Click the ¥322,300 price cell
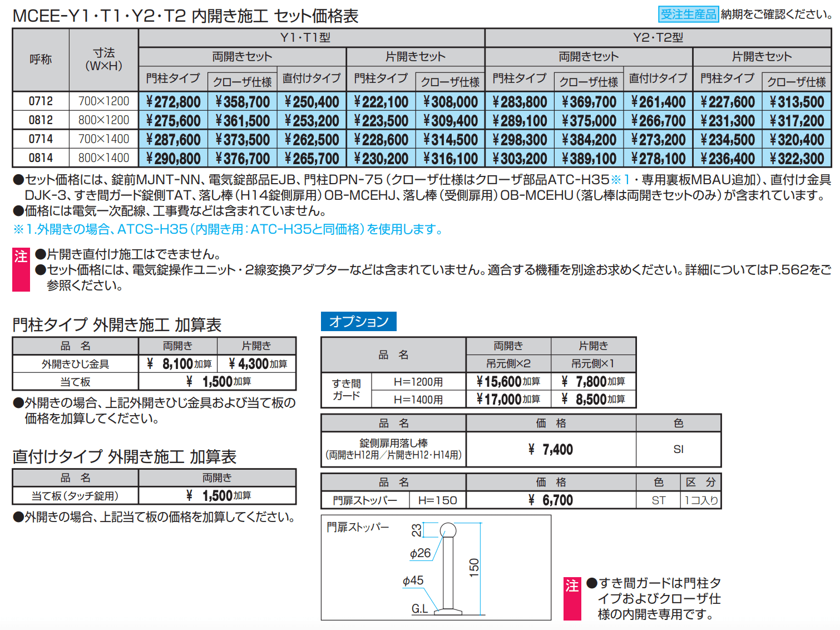 (x=797, y=159)
